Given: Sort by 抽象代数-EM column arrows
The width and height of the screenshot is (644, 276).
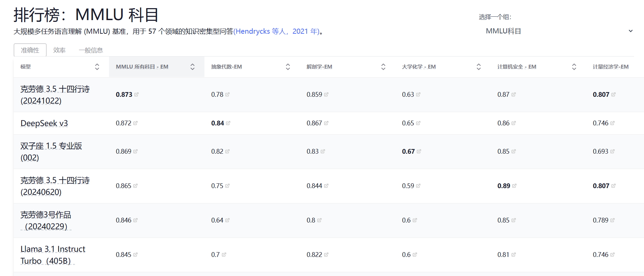Looking at the screenshot, I should click(288, 67).
